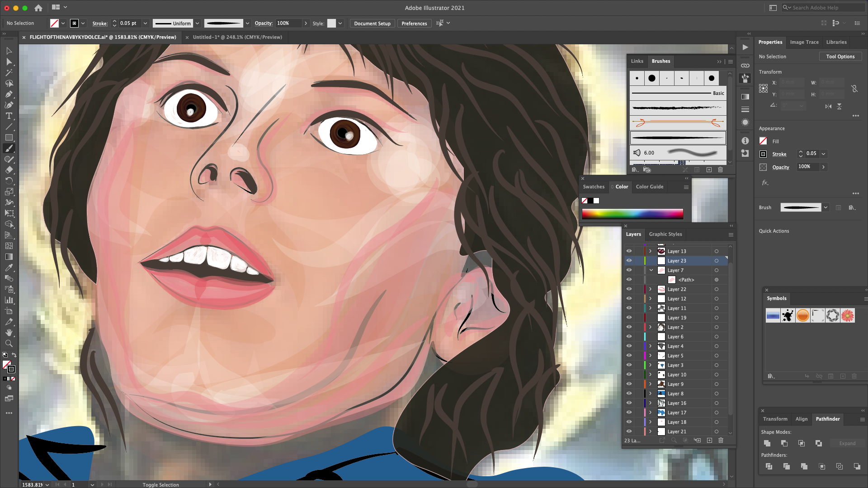Open Brush definition dropdown in Properties
This screenshot has height=488, width=868.
(x=826, y=207)
